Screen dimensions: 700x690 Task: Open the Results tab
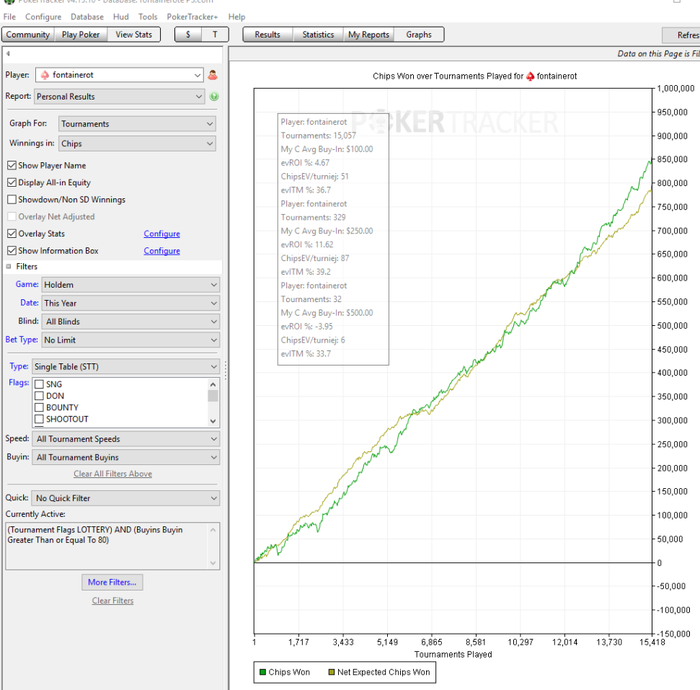(x=267, y=34)
